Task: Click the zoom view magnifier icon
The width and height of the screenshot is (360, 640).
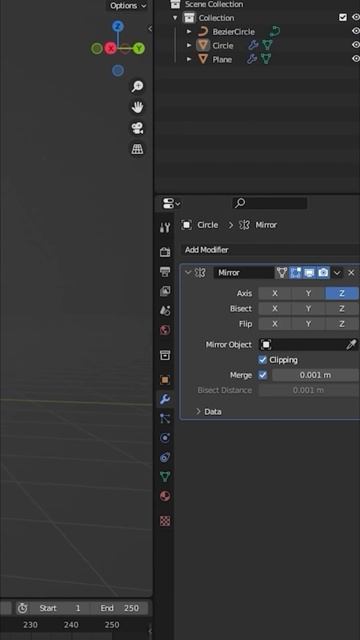Action: (138, 86)
